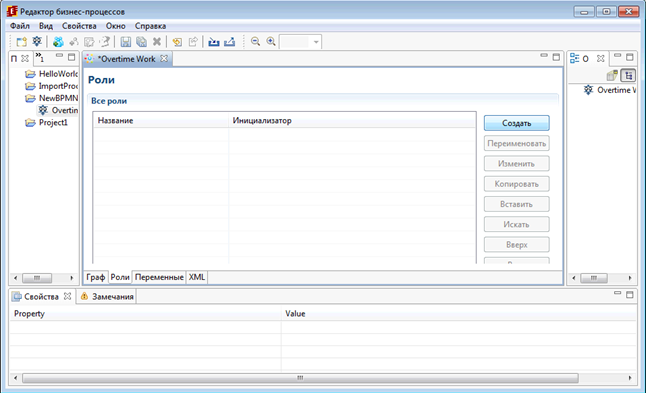Minimize the bottom properties panel
The height and width of the screenshot is (393, 646).
617,293
